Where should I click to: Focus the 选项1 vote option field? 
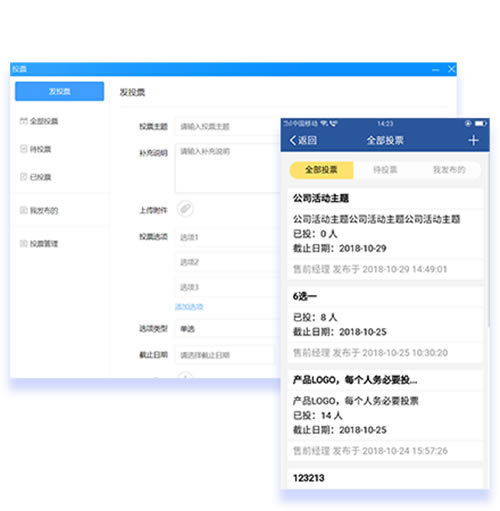tap(228, 237)
